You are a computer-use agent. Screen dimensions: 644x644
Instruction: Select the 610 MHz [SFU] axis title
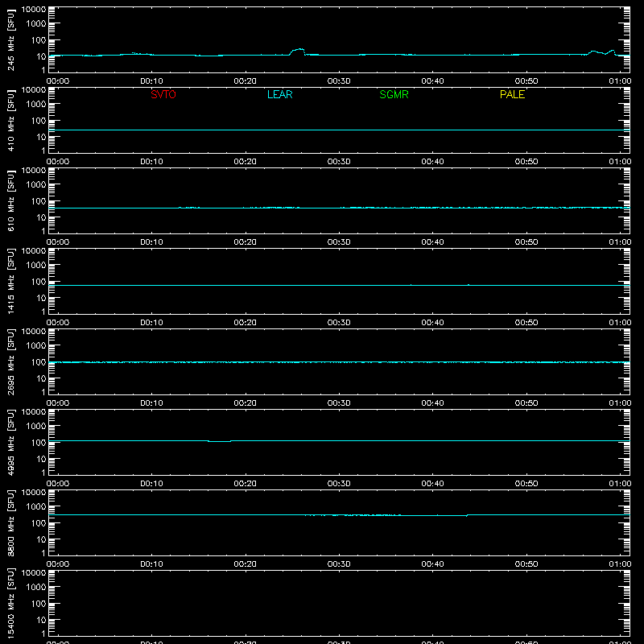pos(10,201)
